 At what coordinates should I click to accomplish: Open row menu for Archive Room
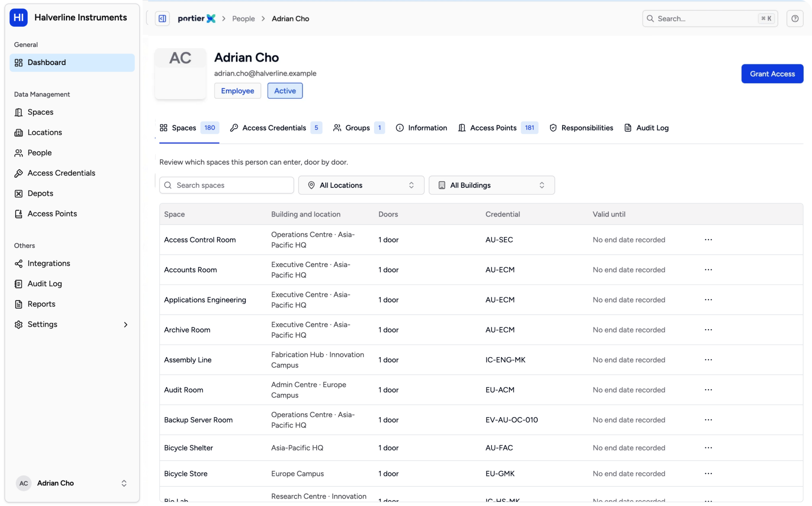tap(708, 330)
